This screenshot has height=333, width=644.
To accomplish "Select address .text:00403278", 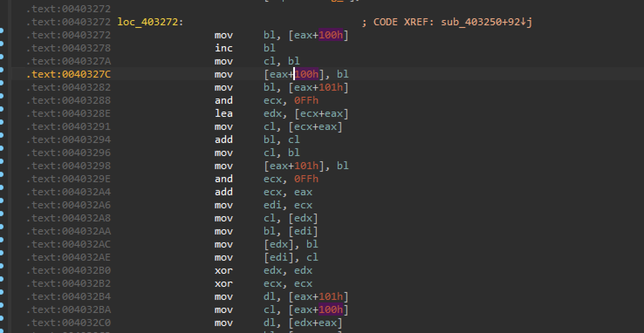I will [69, 48].
